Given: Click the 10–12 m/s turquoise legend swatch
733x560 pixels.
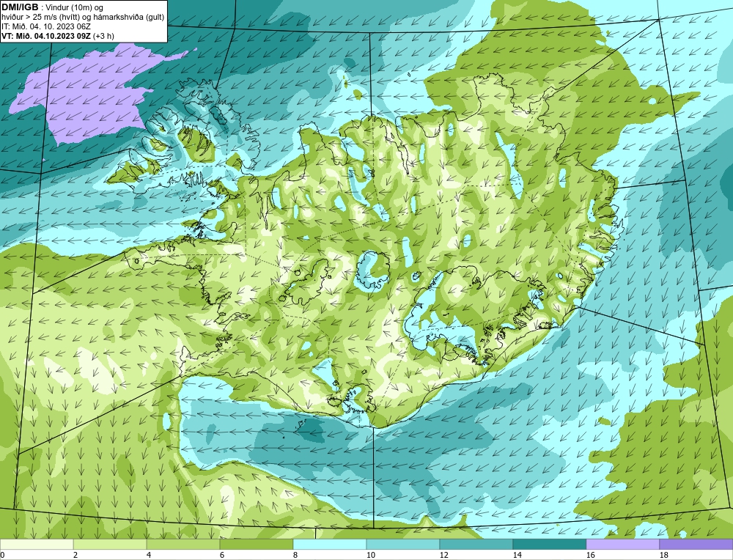Looking at the screenshot, I should pos(403,545).
